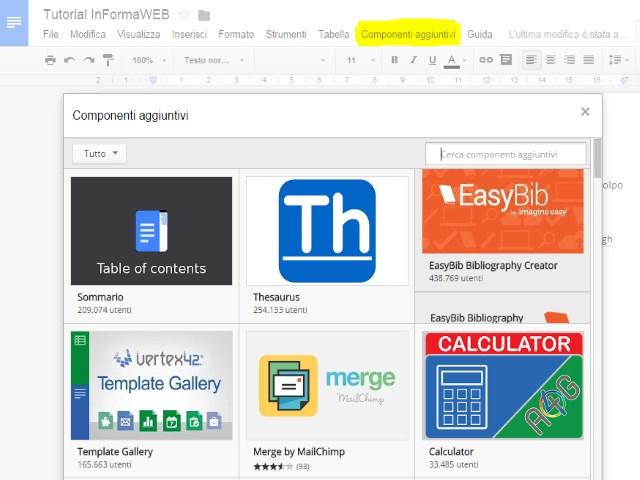Toggle italic formatting
This screenshot has height=480, width=640.
click(x=413, y=60)
